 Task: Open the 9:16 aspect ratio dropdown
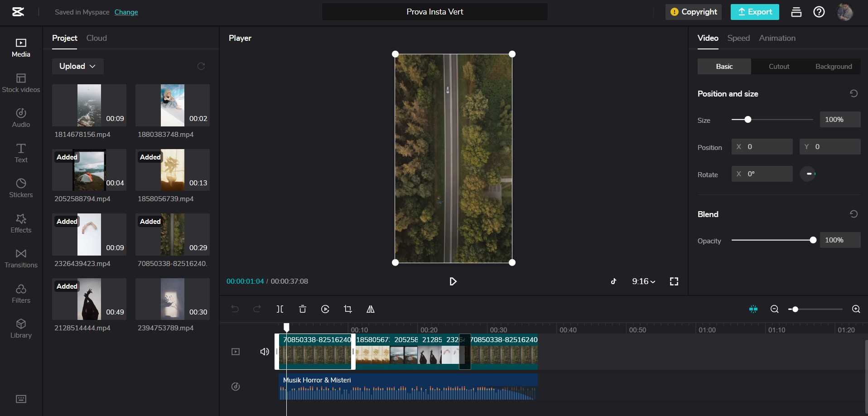pyautogui.click(x=644, y=281)
